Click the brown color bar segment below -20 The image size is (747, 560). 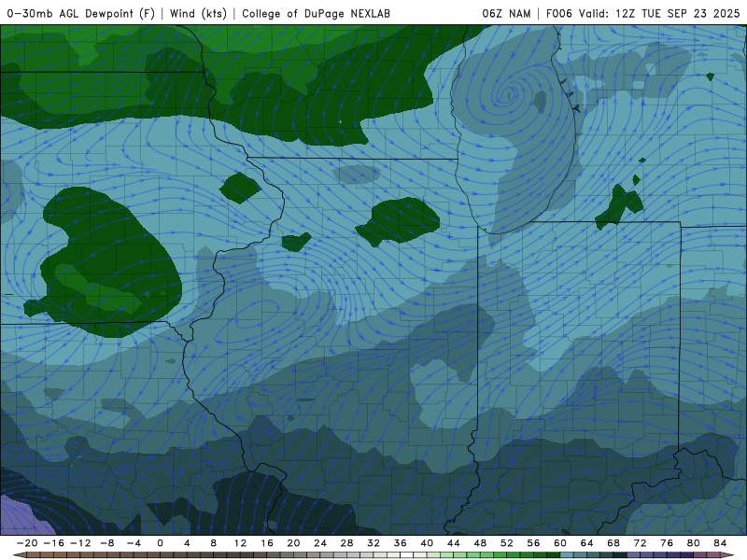pyautogui.click(x=34, y=555)
